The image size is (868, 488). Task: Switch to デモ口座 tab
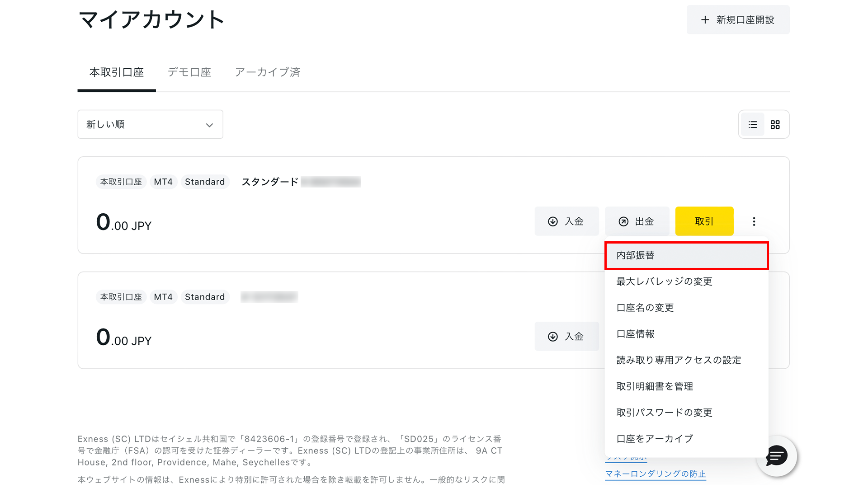189,72
